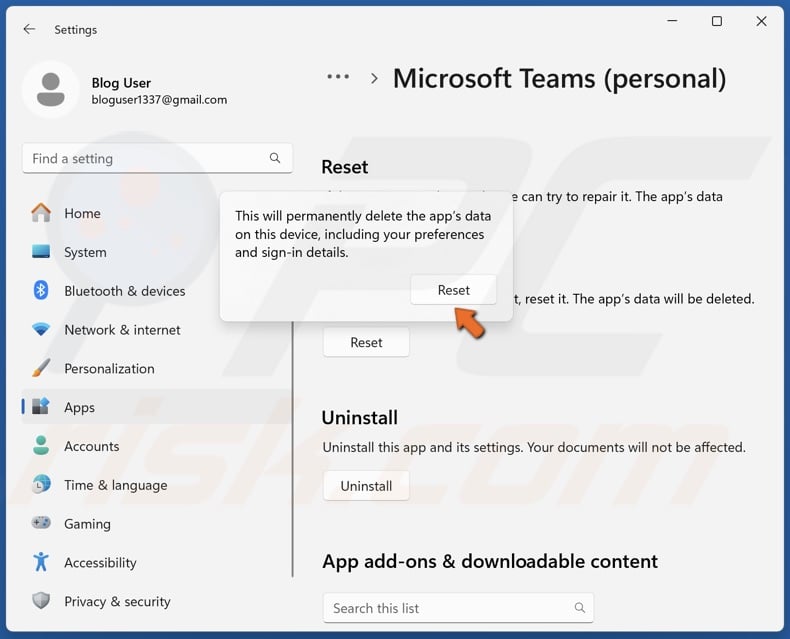790x639 pixels.
Task: Maximize the Settings window
Action: pos(716,21)
